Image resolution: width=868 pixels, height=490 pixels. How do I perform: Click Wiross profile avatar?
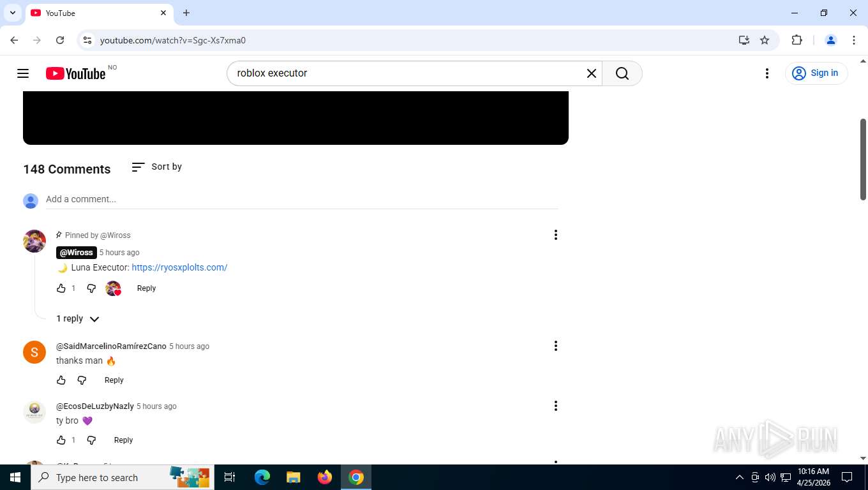click(34, 241)
